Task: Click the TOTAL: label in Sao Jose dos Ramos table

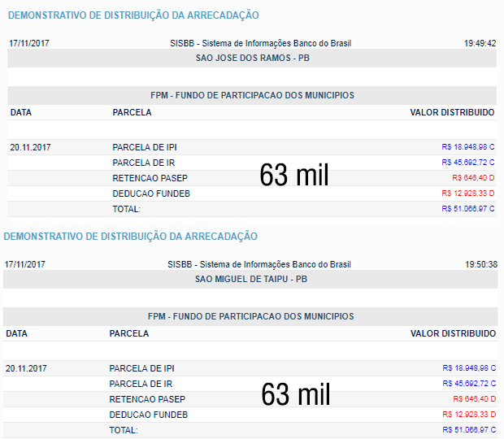Action: pos(126,209)
